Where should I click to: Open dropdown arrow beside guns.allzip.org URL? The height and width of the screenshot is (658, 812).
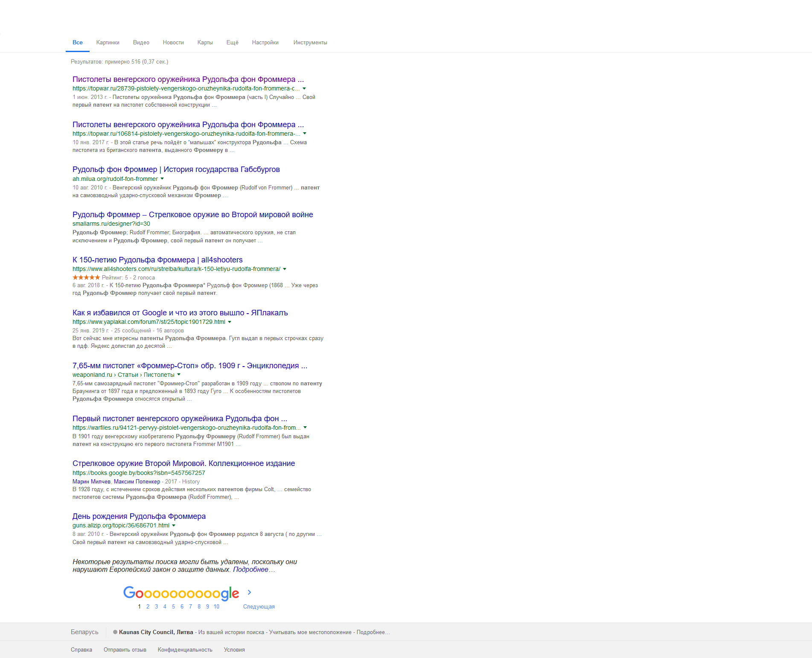(174, 526)
